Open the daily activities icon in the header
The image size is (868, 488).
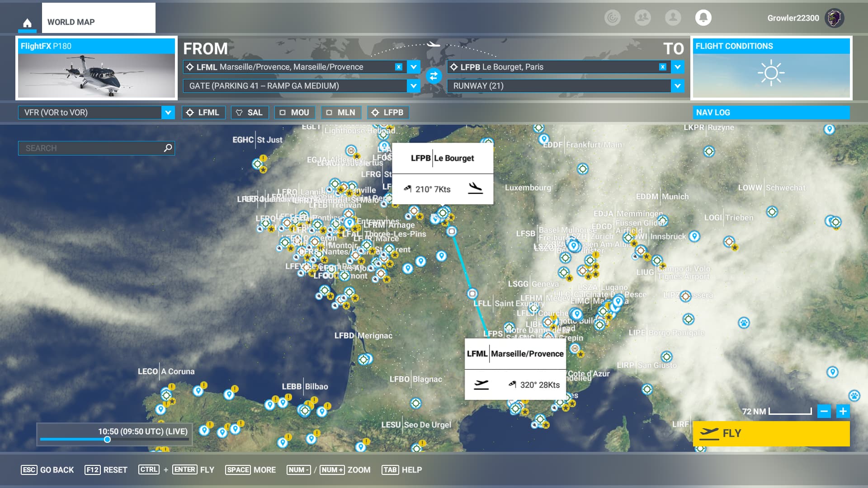[x=613, y=18]
